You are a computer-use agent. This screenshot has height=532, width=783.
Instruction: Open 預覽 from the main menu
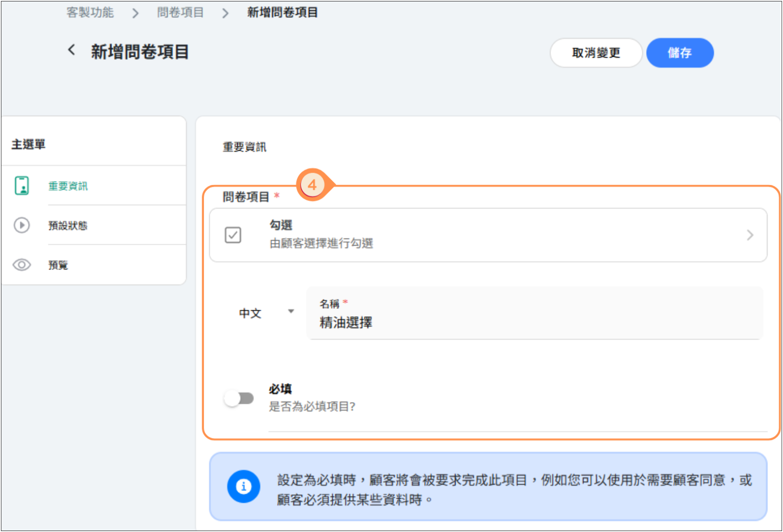click(58, 265)
